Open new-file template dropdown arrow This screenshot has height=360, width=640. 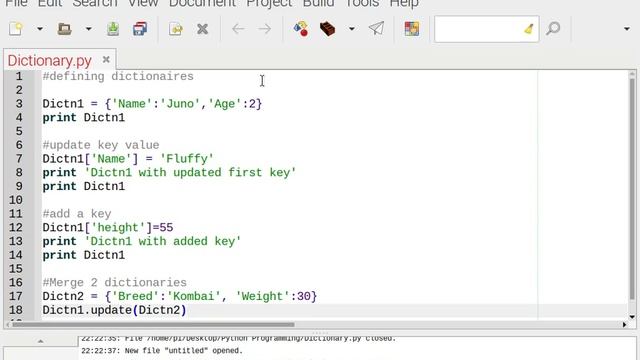(x=40, y=29)
